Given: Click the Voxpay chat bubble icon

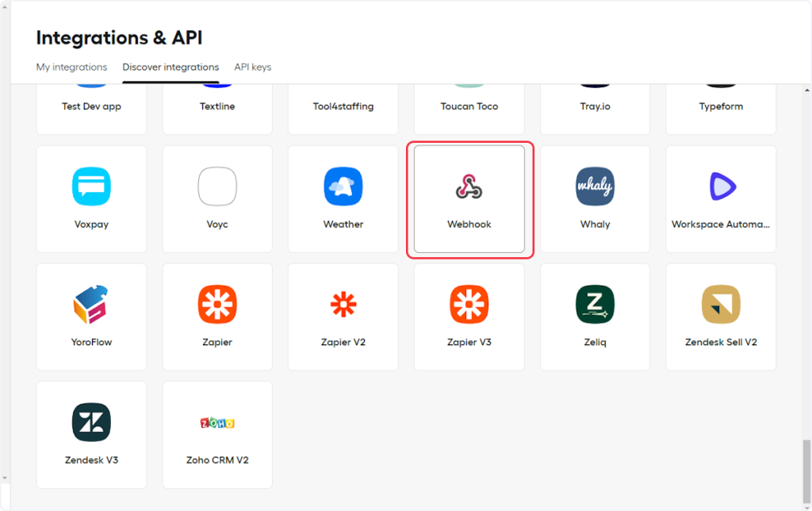Looking at the screenshot, I should pos(91,186).
